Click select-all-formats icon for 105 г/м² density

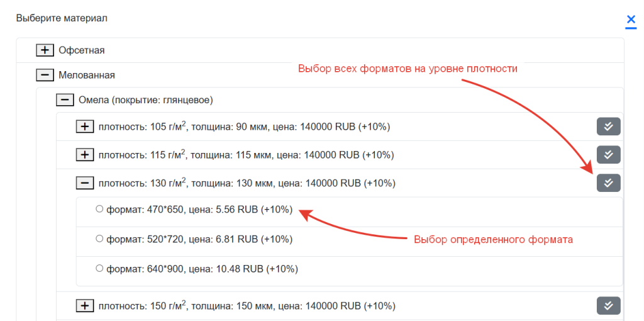click(608, 127)
